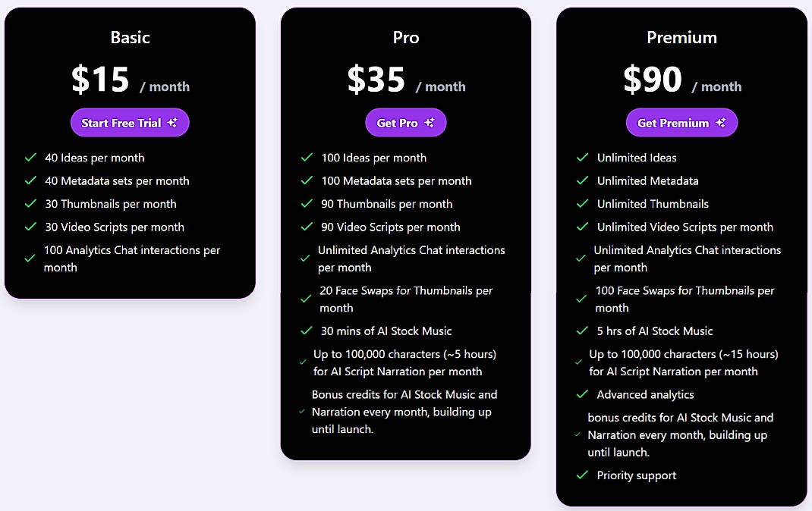
Task: Click the sparkle icon on Get Pro button
Action: (430, 122)
